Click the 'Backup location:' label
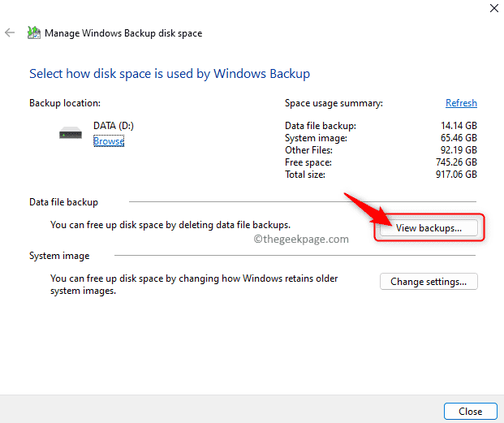This screenshot has width=504, height=423. tap(65, 103)
